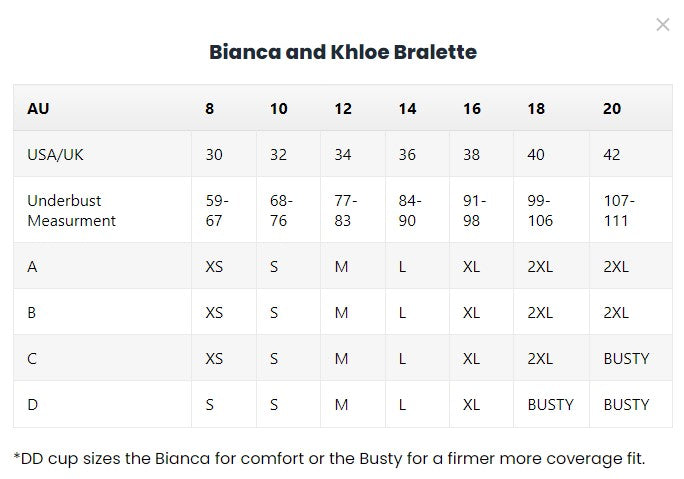The width and height of the screenshot is (684, 479).
Task: Select the USA/UK row label
Action: pyautogui.click(x=57, y=155)
